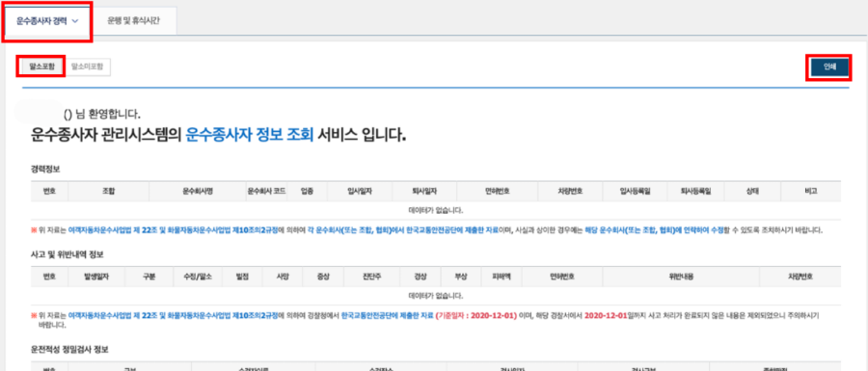Image resolution: width=868 pixels, height=371 pixels.
Task: Click 차량번호 header in 경력정보 table
Action: point(571,191)
